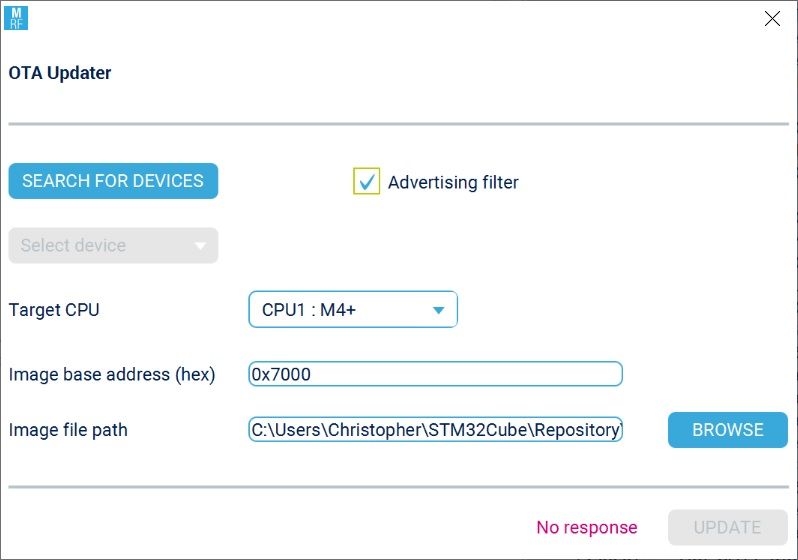
Task: Browse for an image file
Action: 728,430
